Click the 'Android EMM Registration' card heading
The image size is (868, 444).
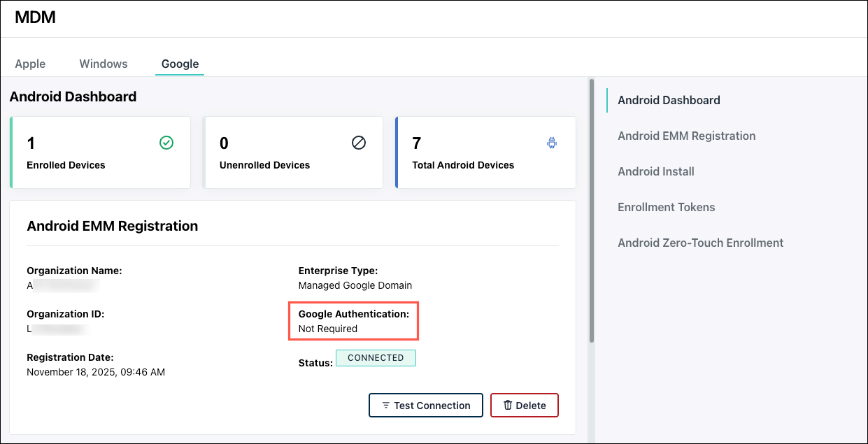tap(113, 226)
